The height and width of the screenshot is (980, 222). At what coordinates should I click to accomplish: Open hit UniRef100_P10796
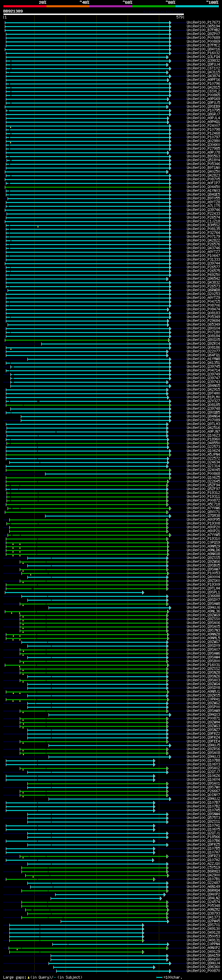[203, 84]
